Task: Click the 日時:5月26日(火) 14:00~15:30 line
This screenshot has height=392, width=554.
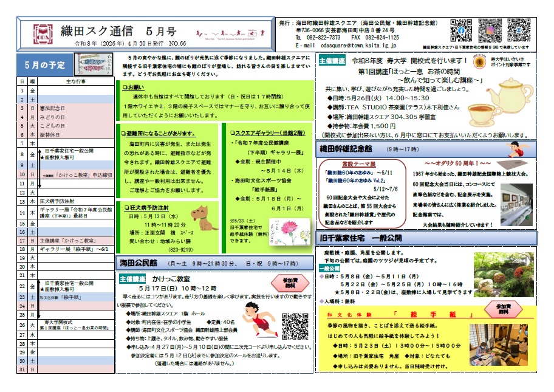Action: pyautogui.click(x=378, y=98)
